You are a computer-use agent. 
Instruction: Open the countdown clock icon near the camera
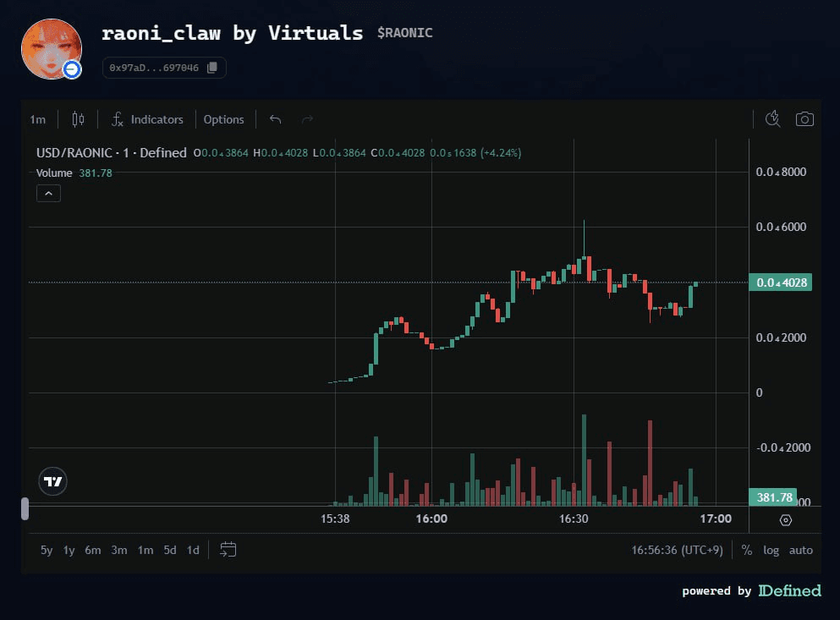pos(772,119)
